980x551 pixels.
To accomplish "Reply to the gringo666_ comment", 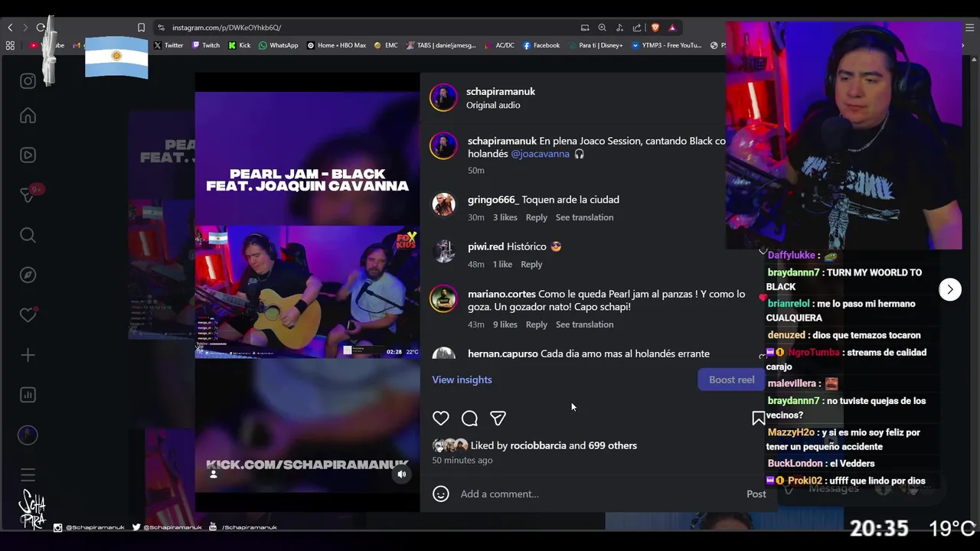I will click(536, 217).
